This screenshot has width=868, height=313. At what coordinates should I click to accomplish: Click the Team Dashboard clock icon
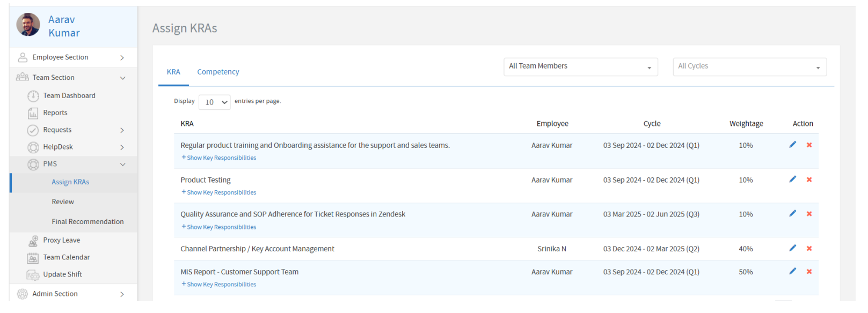point(33,96)
